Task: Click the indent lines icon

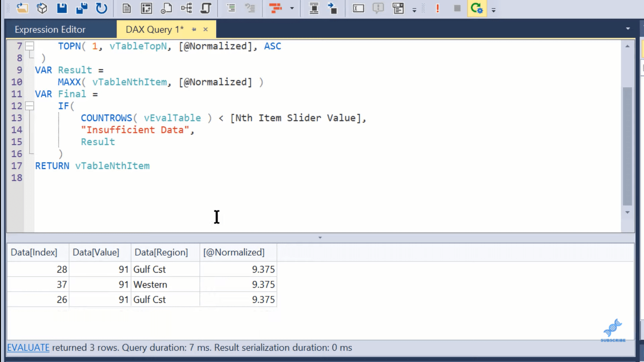Action: pos(231,8)
